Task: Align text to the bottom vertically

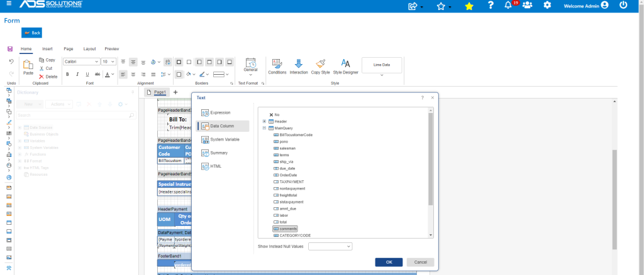Action: (143, 62)
